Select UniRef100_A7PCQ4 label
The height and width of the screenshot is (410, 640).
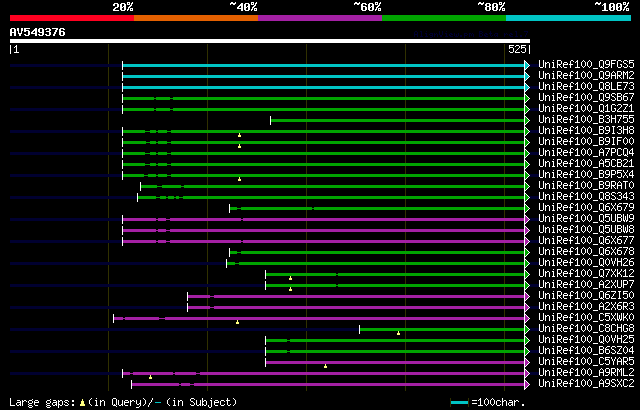[x=586, y=153]
